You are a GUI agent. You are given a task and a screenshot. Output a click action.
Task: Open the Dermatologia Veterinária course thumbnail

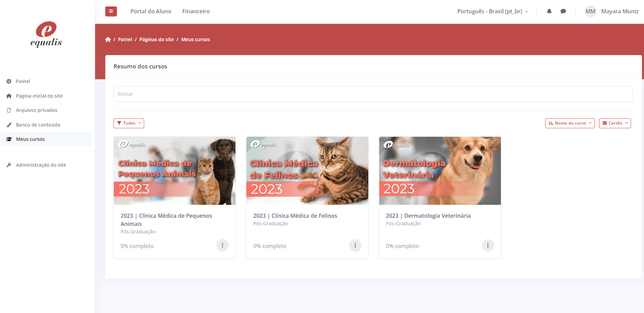click(x=440, y=171)
